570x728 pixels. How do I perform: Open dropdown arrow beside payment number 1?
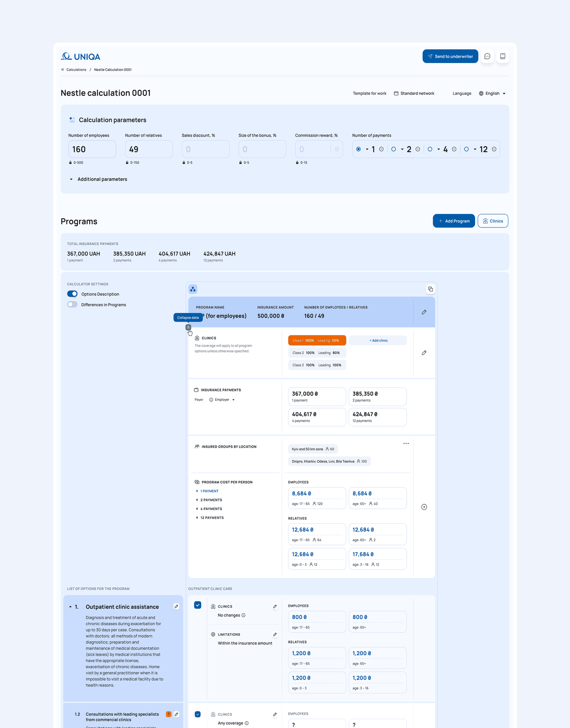pos(367,149)
